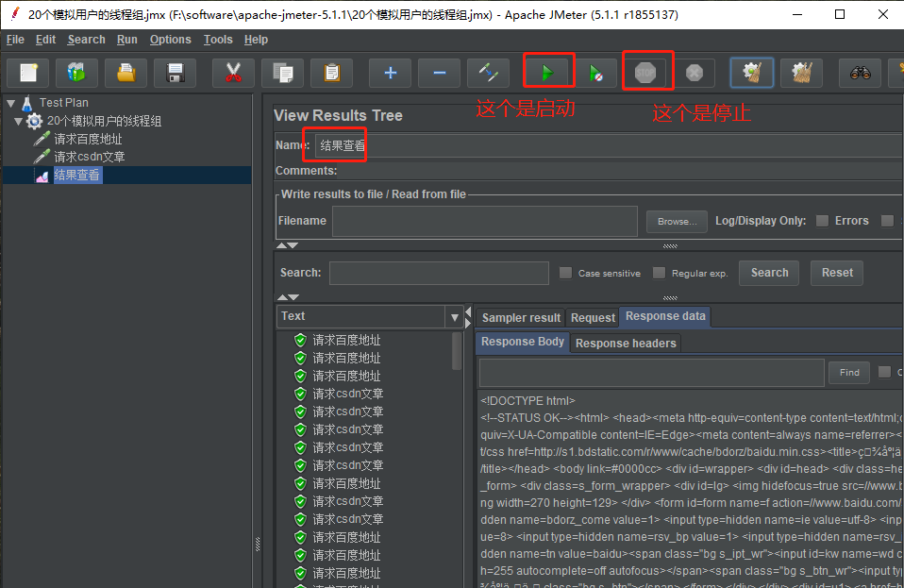Click the Search text input field
This screenshot has height=588, width=904.
pos(439,273)
